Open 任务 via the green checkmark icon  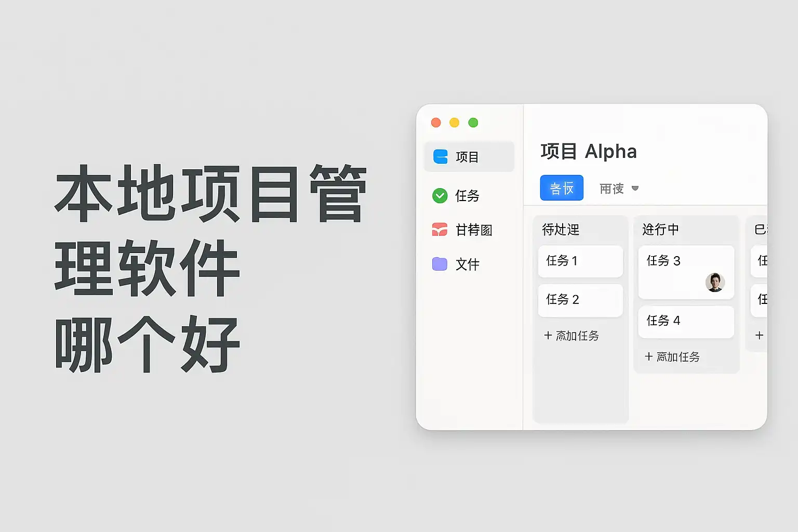click(x=440, y=195)
